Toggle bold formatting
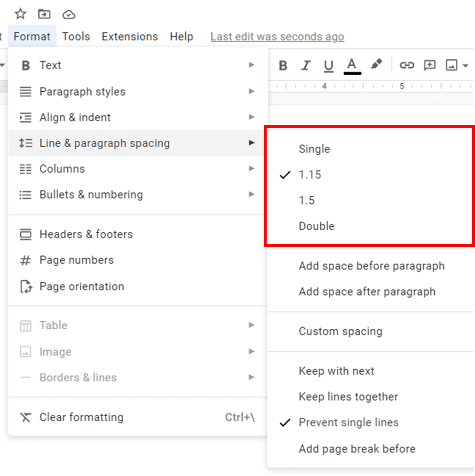This screenshot has width=475, height=476. (x=283, y=65)
